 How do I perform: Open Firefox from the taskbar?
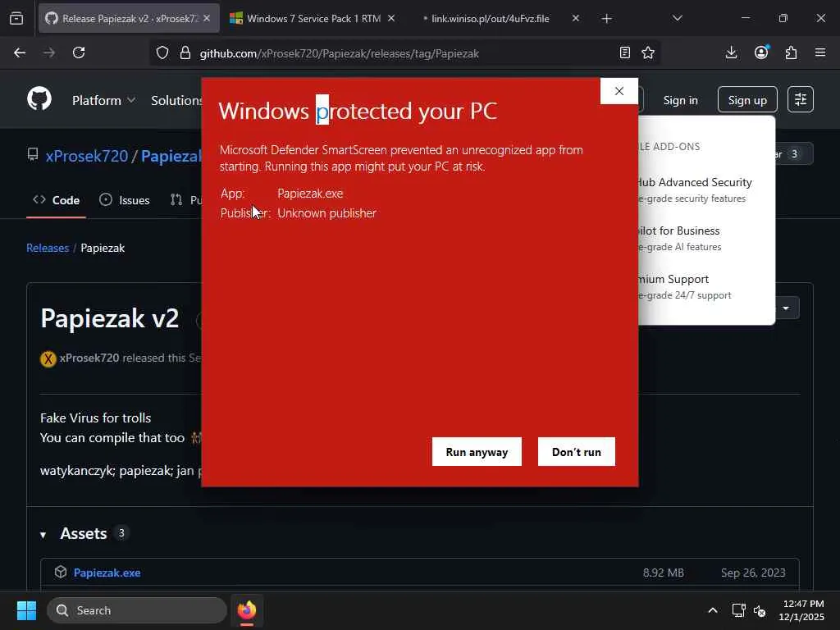247,610
